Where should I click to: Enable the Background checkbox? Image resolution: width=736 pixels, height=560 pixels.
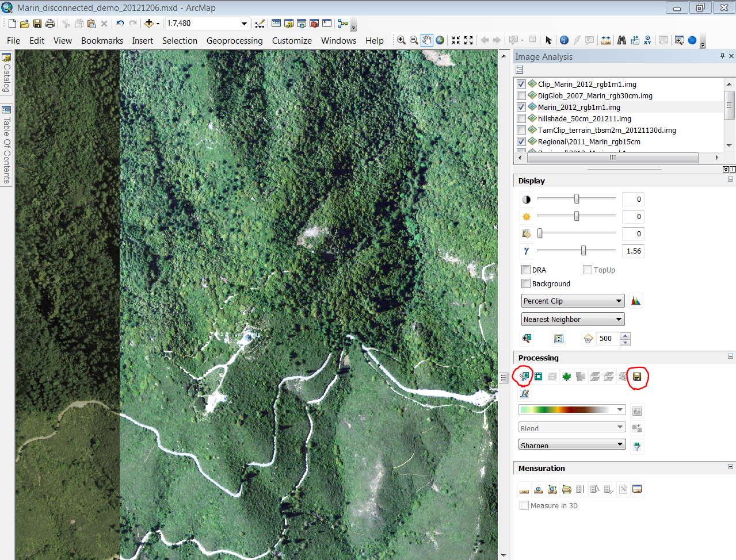coord(526,283)
